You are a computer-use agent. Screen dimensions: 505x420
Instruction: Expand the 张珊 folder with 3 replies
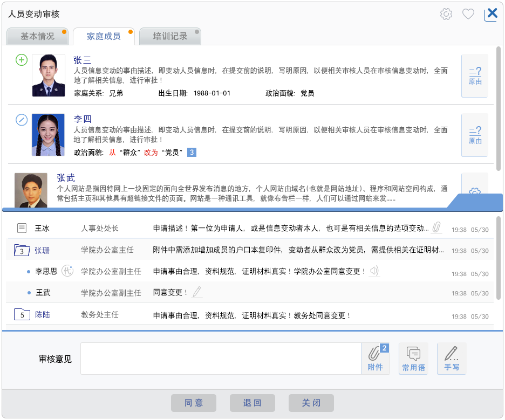[22, 250]
